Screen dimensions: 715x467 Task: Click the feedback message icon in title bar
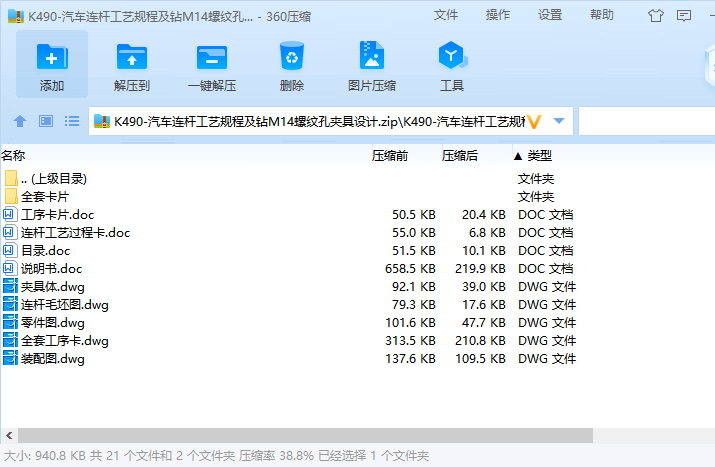[x=684, y=16]
